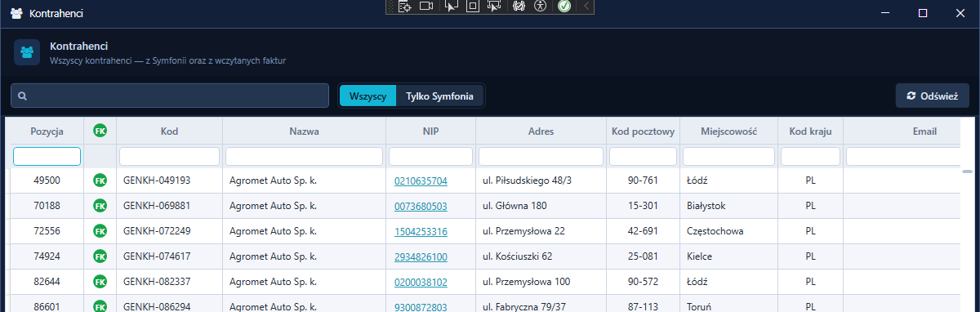Click the dotted grip handle of debug toolbar

coord(390,7)
